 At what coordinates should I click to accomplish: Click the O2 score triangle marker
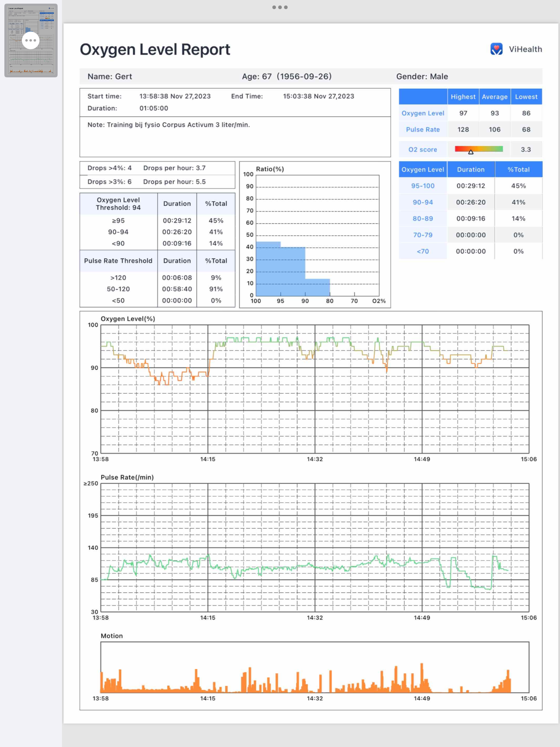pos(471,152)
